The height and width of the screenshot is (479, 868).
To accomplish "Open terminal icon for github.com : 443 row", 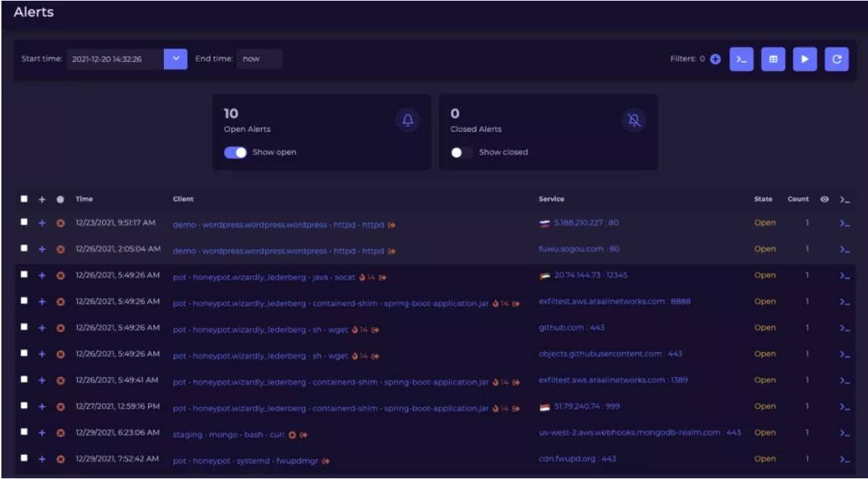I will (x=844, y=328).
